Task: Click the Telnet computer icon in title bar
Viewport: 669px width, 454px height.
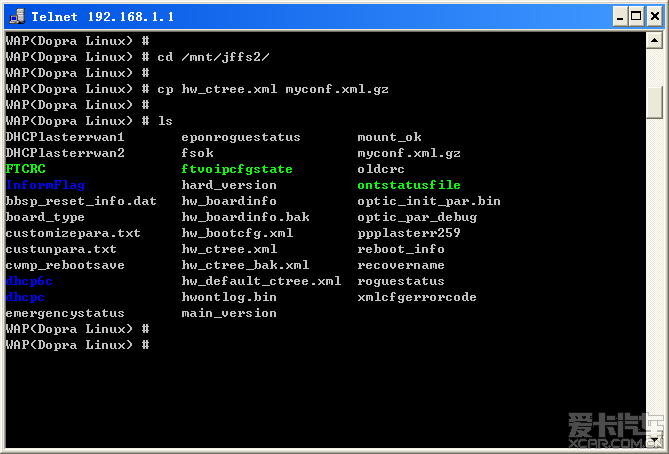Action: 17,16
